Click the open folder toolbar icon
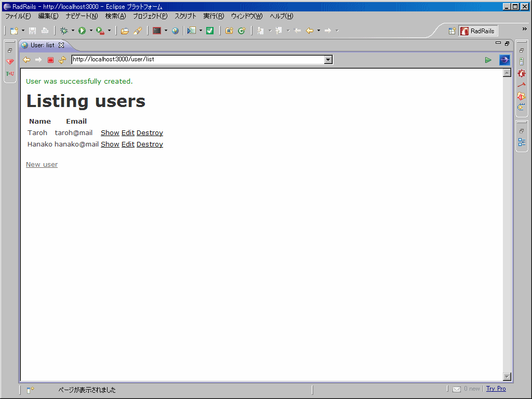The height and width of the screenshot is (399, 532). click(x=125, y=31)
